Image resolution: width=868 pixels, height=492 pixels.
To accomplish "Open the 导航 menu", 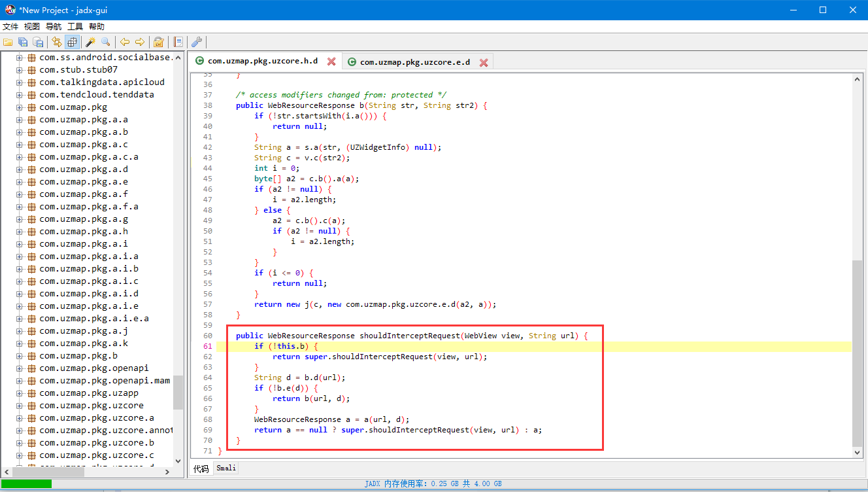I will 54,27.
